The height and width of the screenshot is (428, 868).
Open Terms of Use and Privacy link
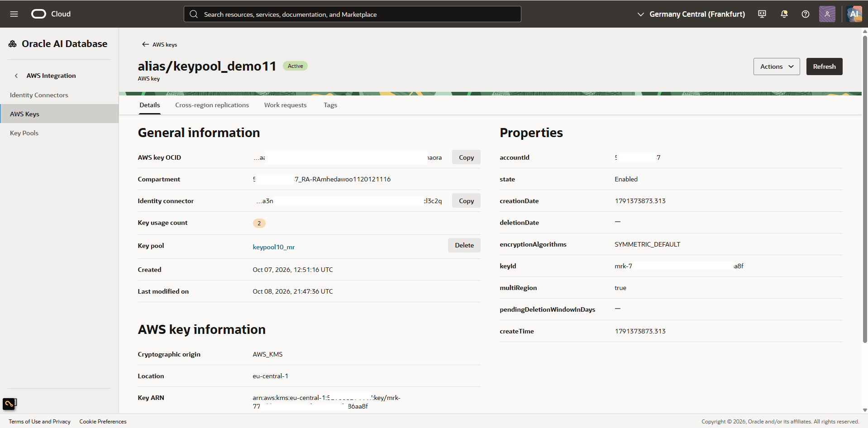click(39, 422)
